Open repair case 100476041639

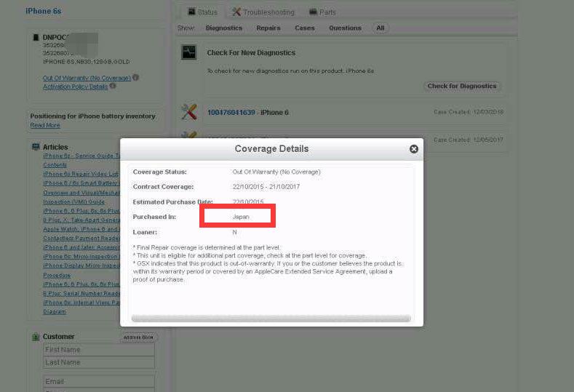point(231,113)
